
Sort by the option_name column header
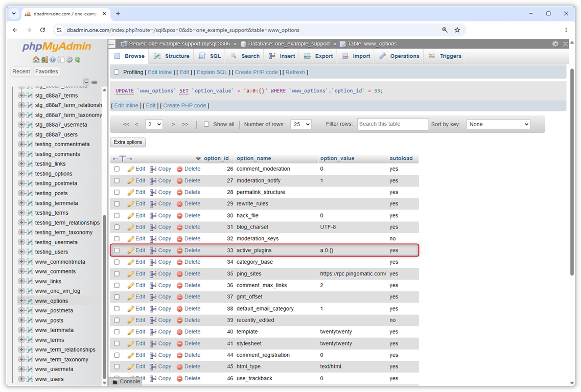coord(254,158)
